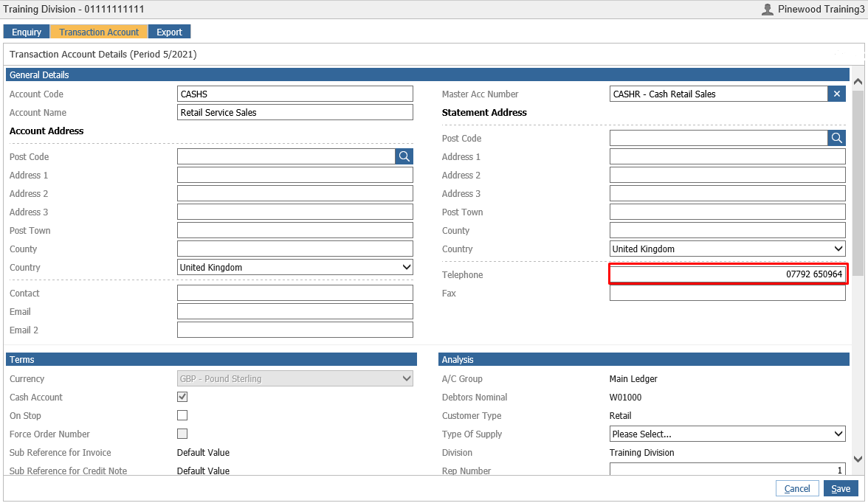Click the Account Name input field
Viewport: 868px width, 503px height.
point(295,112)
